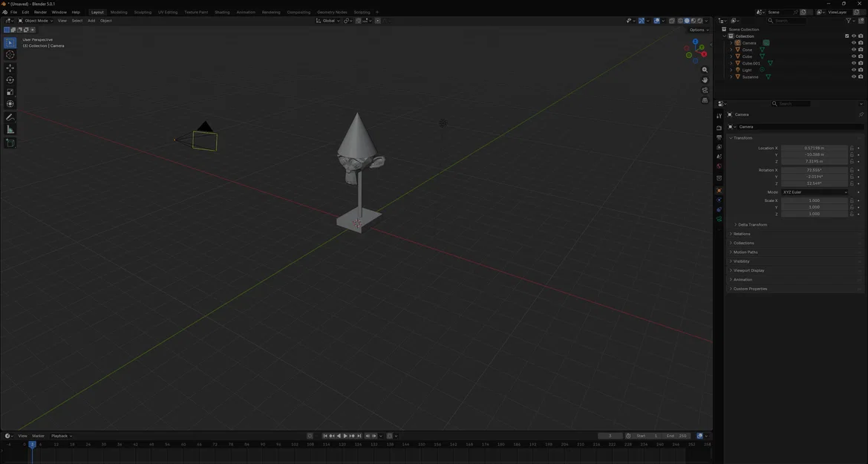Click the Location X value field
Screen dimensions: 868x464
(x=815, y=148)
